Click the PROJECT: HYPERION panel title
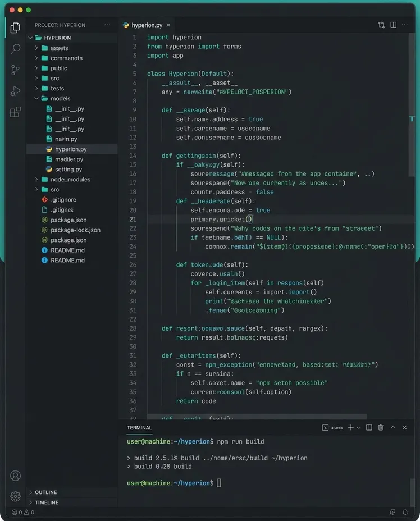This screenshot has height=521, width=420. tap(60, 25)
